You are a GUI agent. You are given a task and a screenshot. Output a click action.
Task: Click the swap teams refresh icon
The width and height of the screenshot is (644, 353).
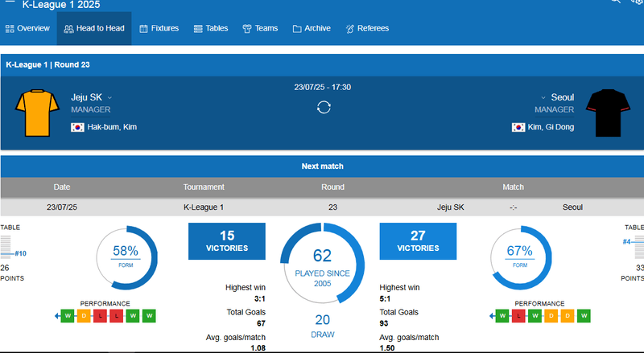[324, 108]
